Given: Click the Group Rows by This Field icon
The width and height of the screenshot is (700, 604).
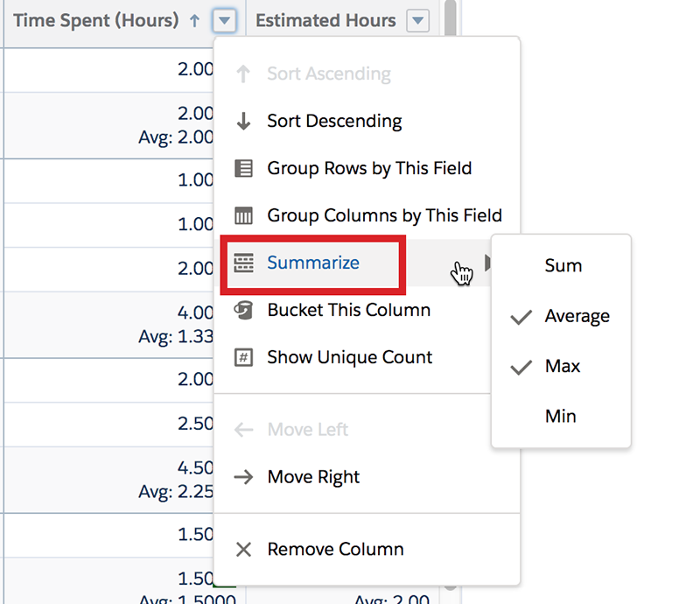Looking at the screenshot, I should click(243, 168).
